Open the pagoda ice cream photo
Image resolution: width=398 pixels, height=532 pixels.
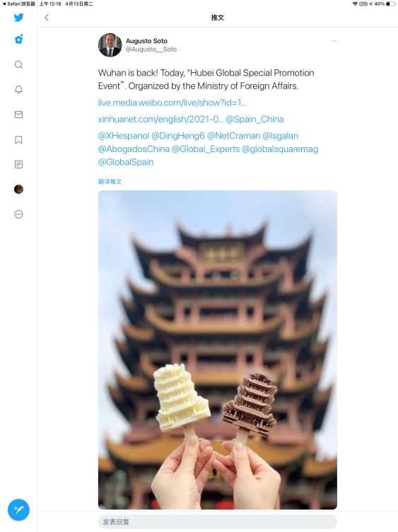(218, 349)
